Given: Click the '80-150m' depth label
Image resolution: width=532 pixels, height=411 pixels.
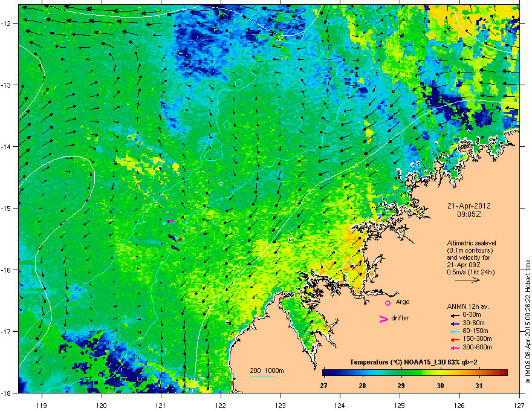Looking at the screenshot, I should click(x=475, y=331).
